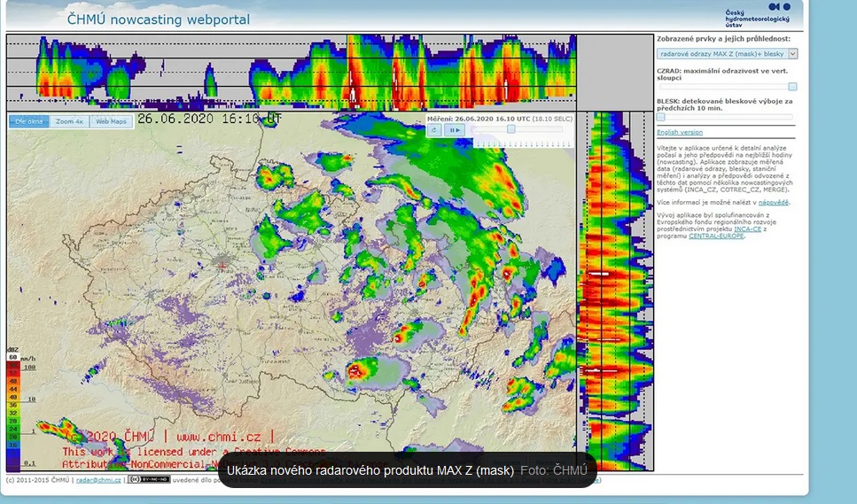Click the Český hydrometeorologický ústav logo
The image size is (857, 504).
pos(758,15)
